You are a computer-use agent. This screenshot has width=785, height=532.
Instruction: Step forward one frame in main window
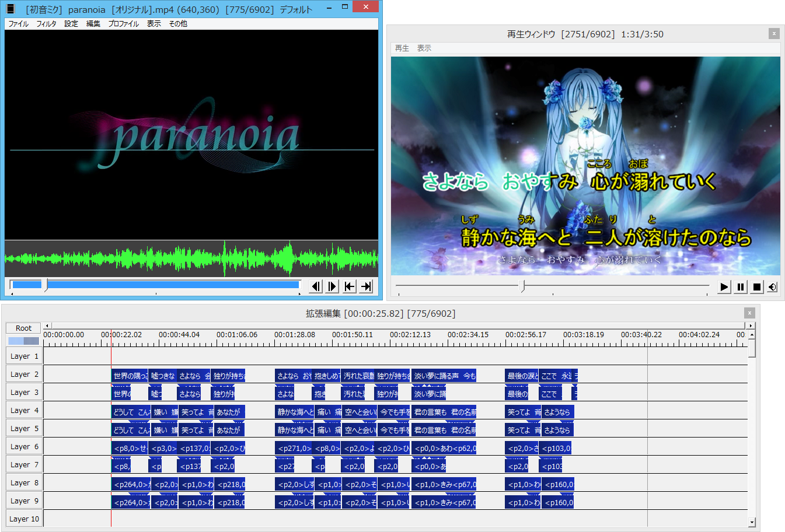click(x=333, y=286)
